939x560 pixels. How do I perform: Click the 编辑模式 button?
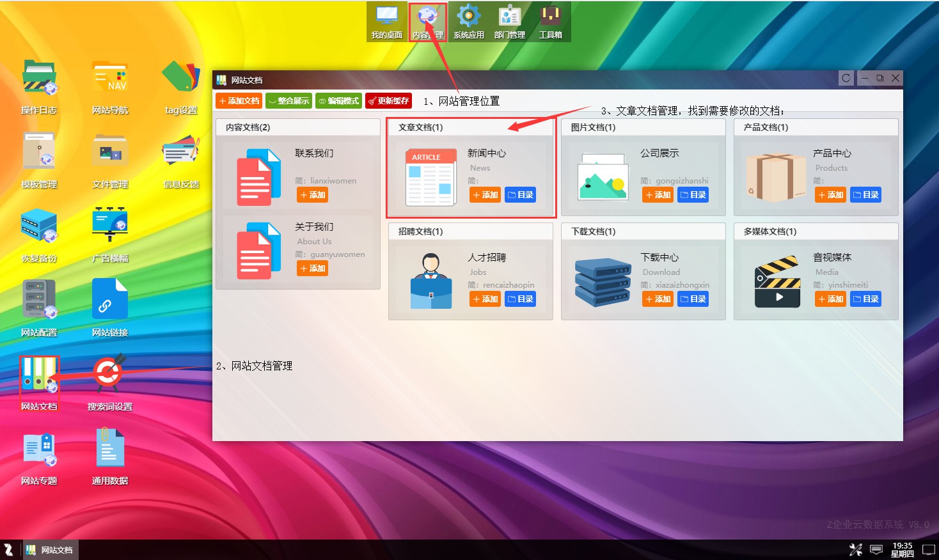338,101
